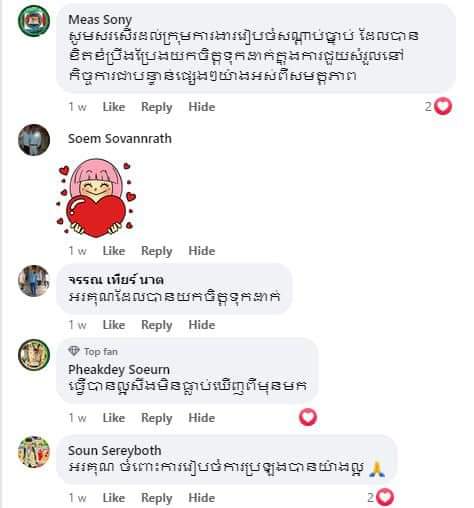Click the Top fan diamond badge
This screenshot has height=508, width=474.
pos(74,351)
